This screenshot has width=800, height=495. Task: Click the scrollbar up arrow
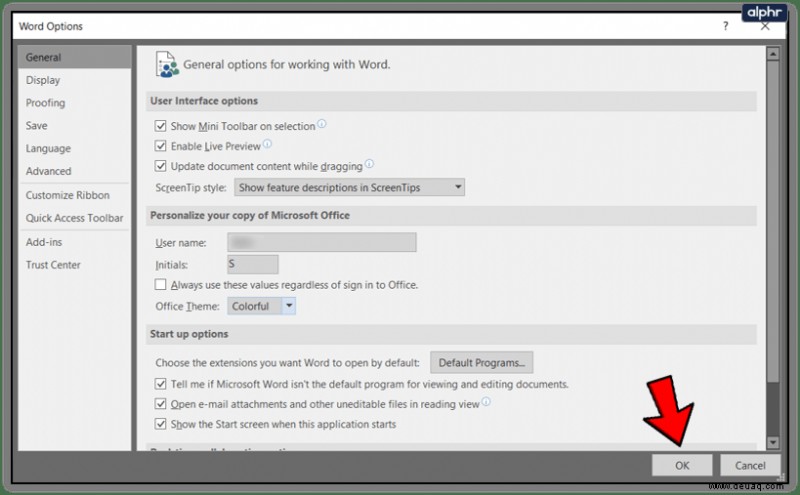[773, 54]
